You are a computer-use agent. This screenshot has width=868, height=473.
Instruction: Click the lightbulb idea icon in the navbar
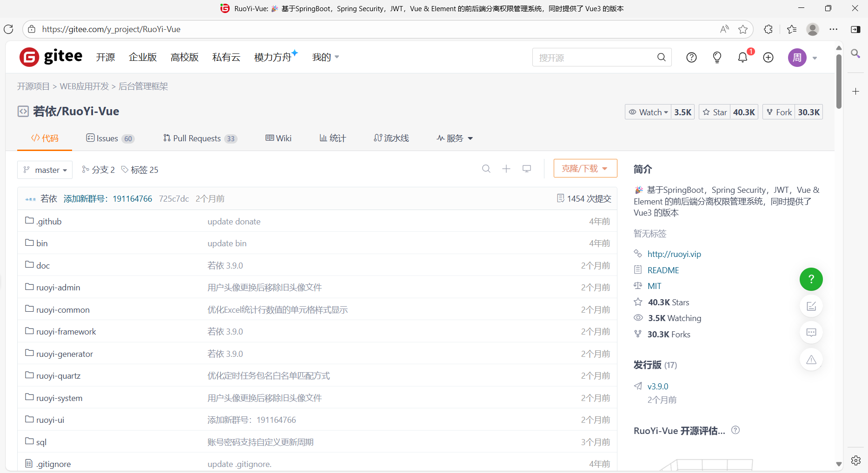(x=717, y=57)
